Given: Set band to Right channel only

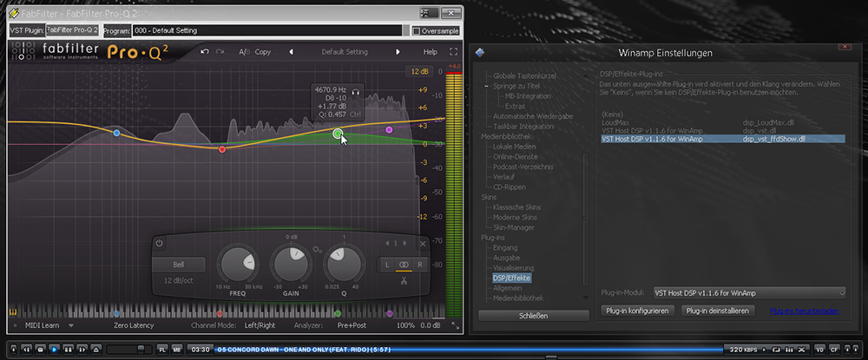Looking at the screenshot, I should coord(419,265).
